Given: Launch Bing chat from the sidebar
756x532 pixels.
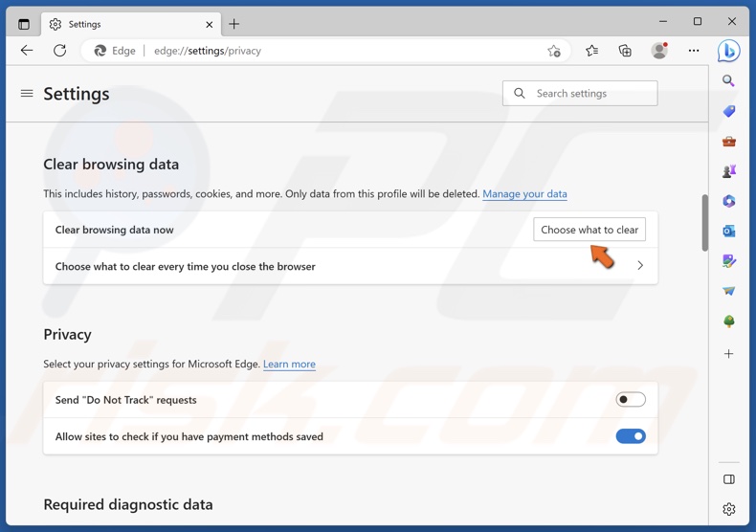Looking at the screenshot, I should (x=728, y=51).
